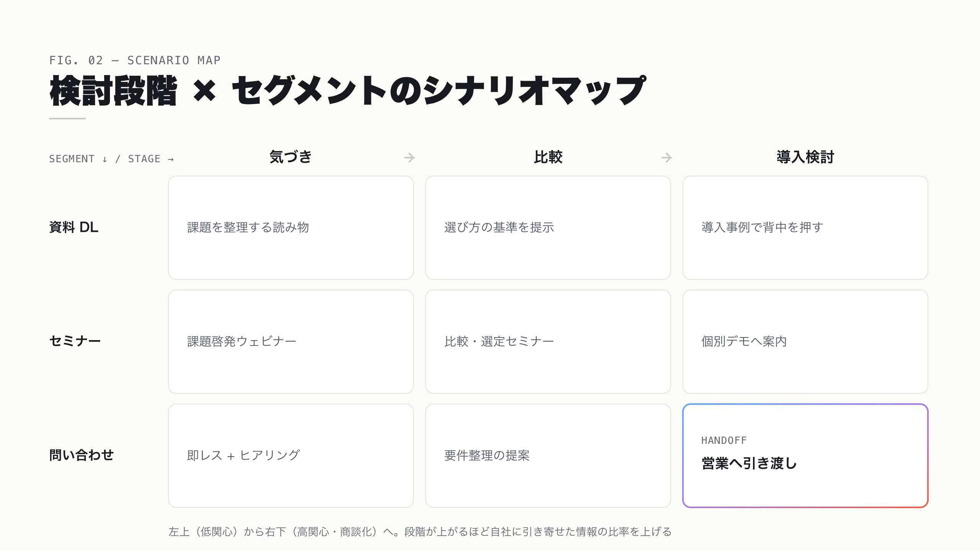Click the HANDOFF label in highlighted card
Viewport: 980px width, 551px height.
[x=724, y=440]
